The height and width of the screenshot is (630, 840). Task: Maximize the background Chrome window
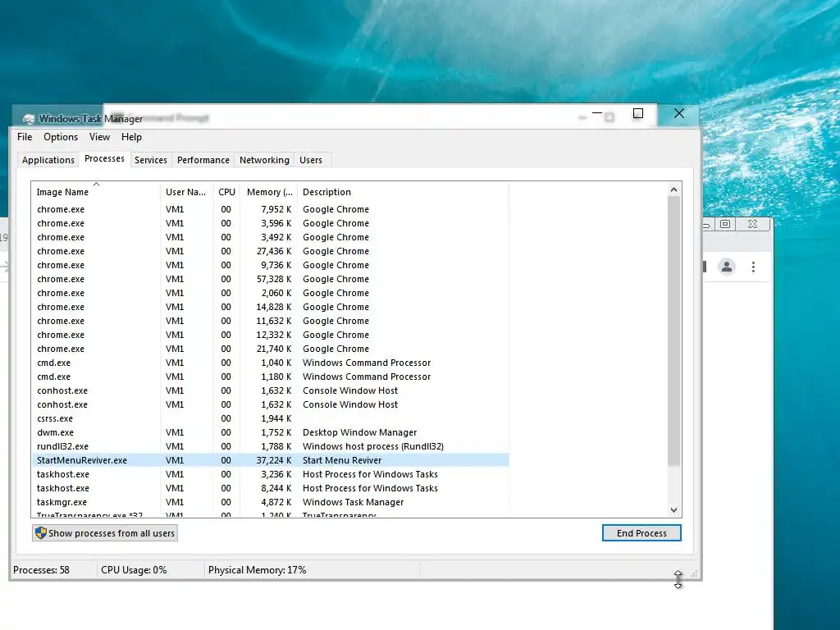click(x=725, y=224)
